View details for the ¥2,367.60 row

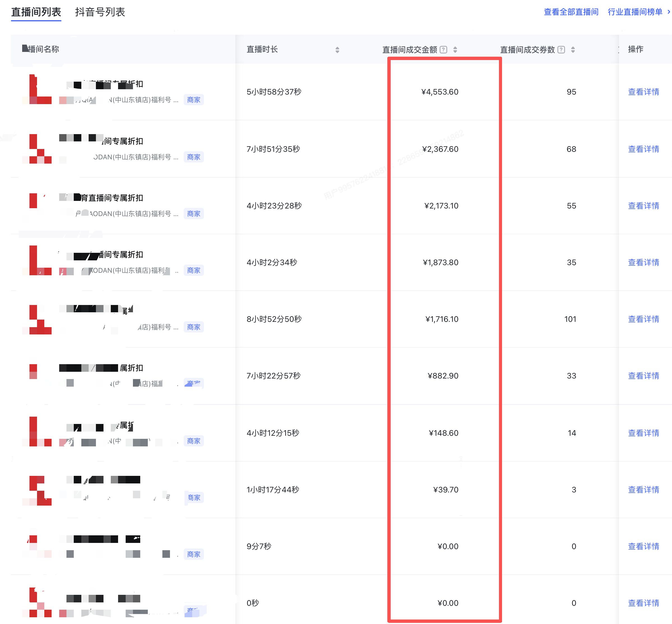tap(643, 149)
